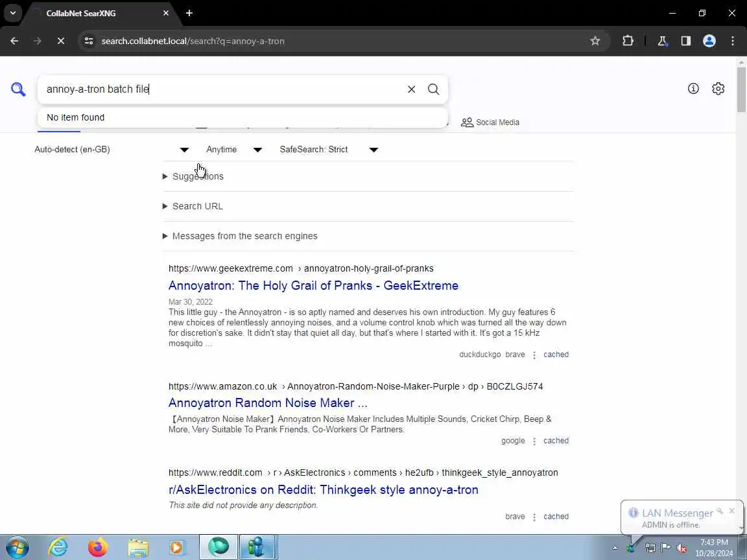View cached copy of Reddit result
Viewport: 747px width, 560px height.
(x=556, y=517)
